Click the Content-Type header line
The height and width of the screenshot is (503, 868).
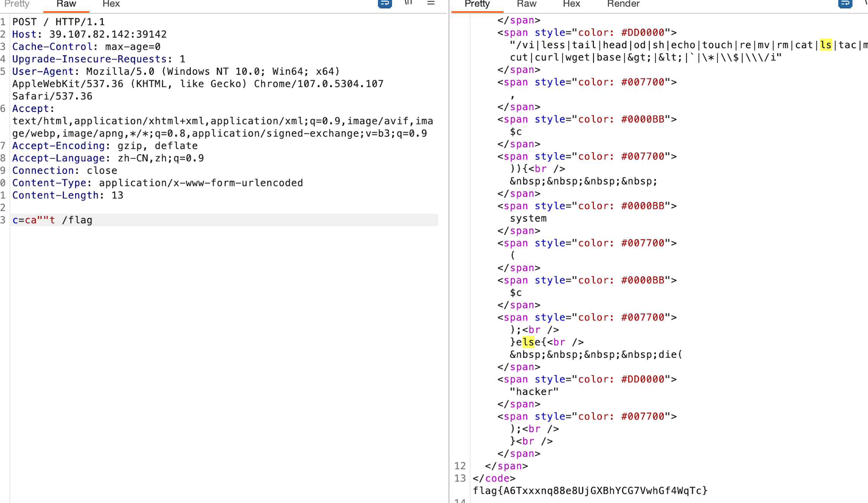click(158, 183)
